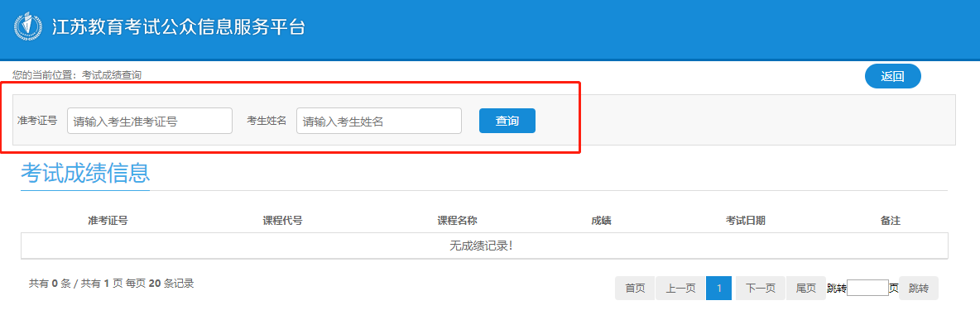Viewport: 980px width, 315px height.
Task: Click the 返回 button
Action: [x=892, y=76]
